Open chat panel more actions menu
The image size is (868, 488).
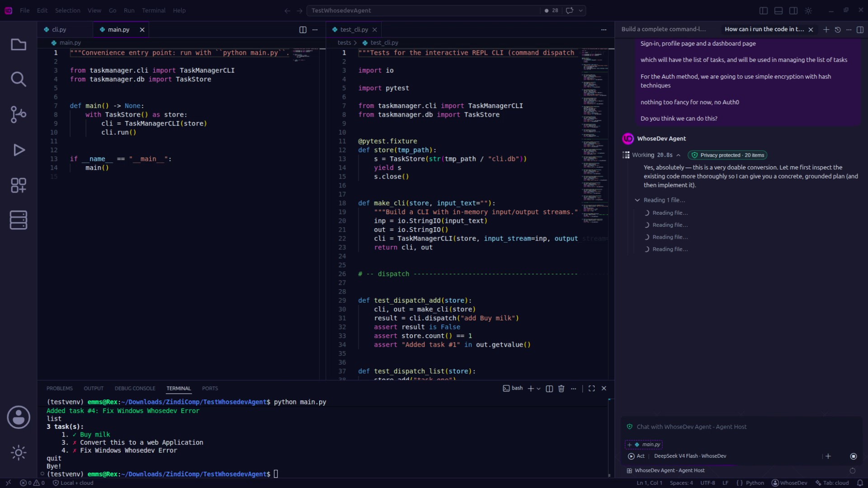click(x=849, y=29)
